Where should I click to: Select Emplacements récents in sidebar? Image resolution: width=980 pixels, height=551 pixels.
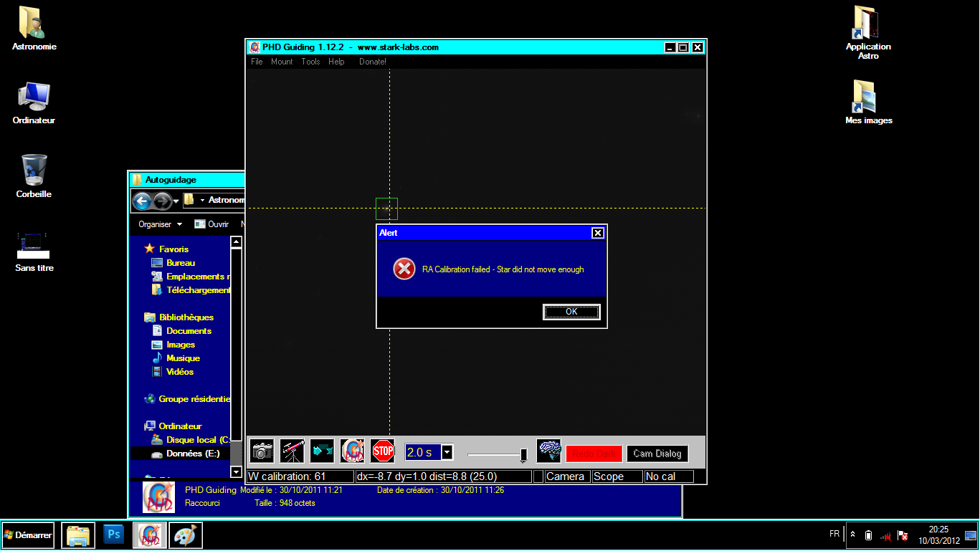click(x=191, y=277)
